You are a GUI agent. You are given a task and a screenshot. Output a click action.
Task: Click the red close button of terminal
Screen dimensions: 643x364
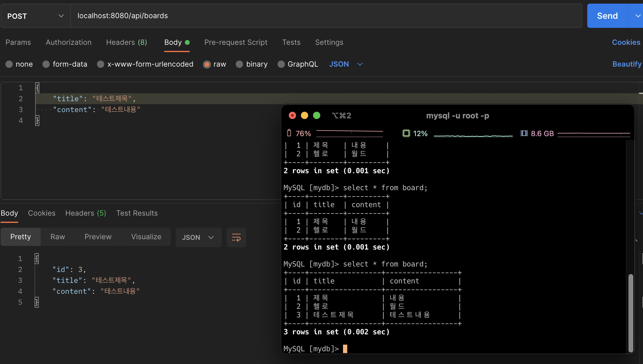[292, 115]
